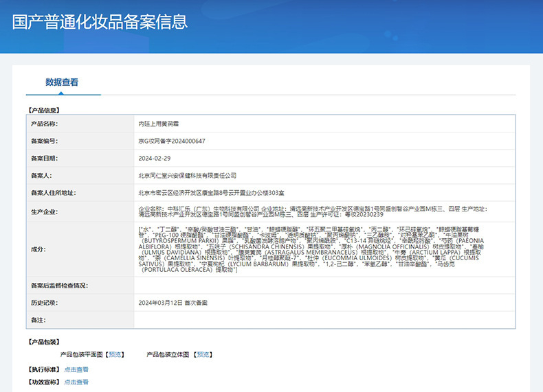Open the 数据查看 tab
The width and height of the screenshot is (543, 392).
coord(62,82)
